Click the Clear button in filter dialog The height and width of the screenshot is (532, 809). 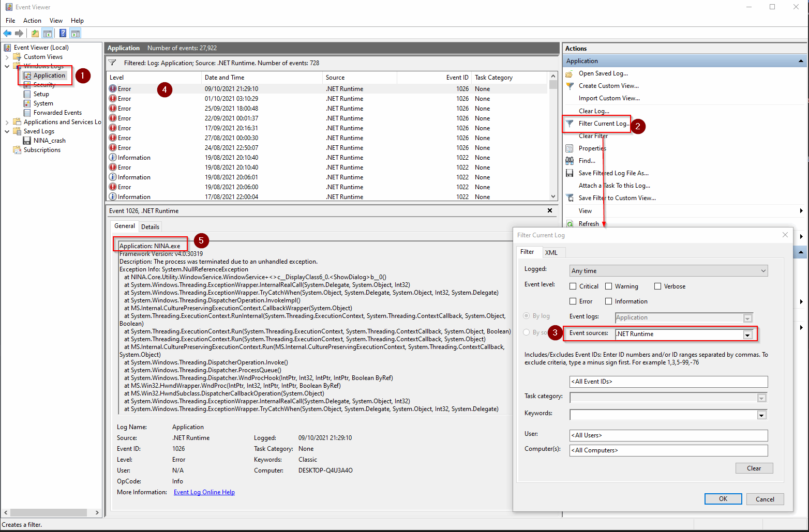click(754, 468)
